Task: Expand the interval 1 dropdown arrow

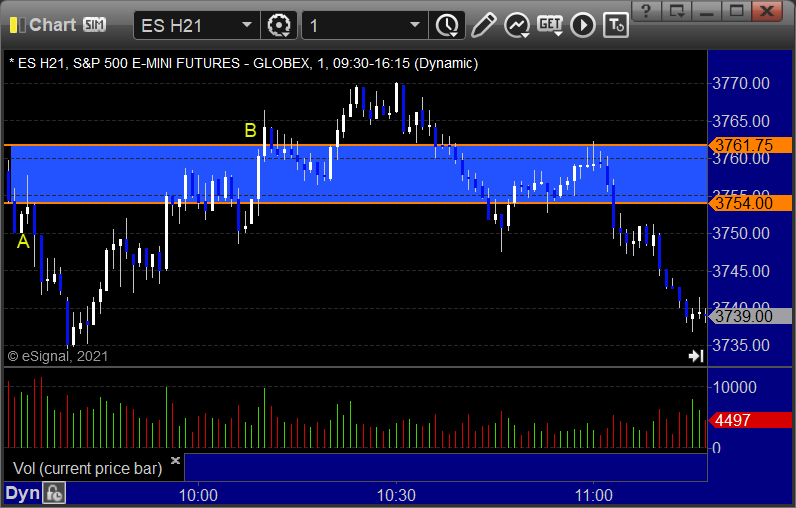Action: coord(415,25)
